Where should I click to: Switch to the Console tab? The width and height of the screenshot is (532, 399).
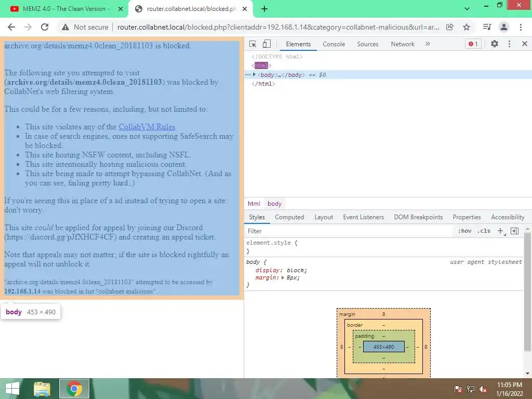pyautogui.click(x=334, y=44)
